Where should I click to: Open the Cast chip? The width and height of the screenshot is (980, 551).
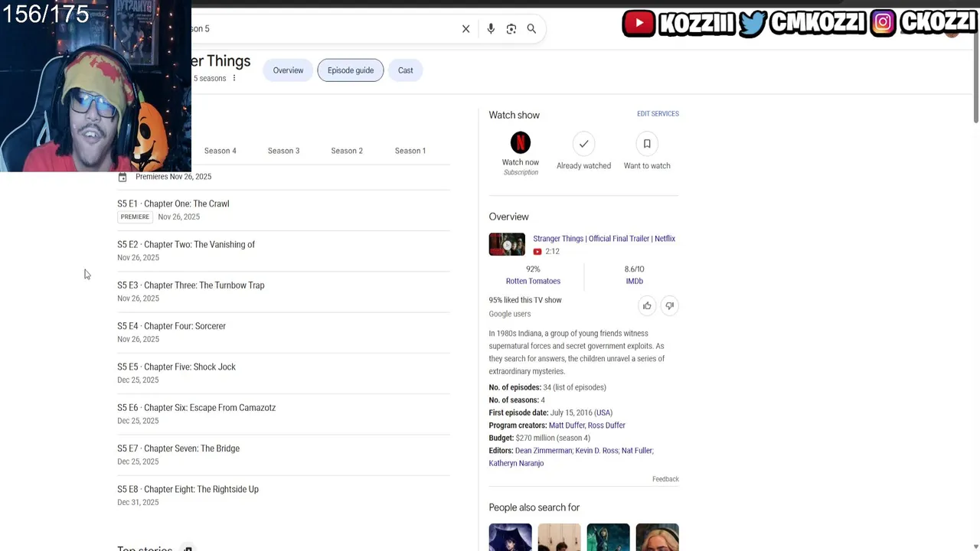[406, 70]
